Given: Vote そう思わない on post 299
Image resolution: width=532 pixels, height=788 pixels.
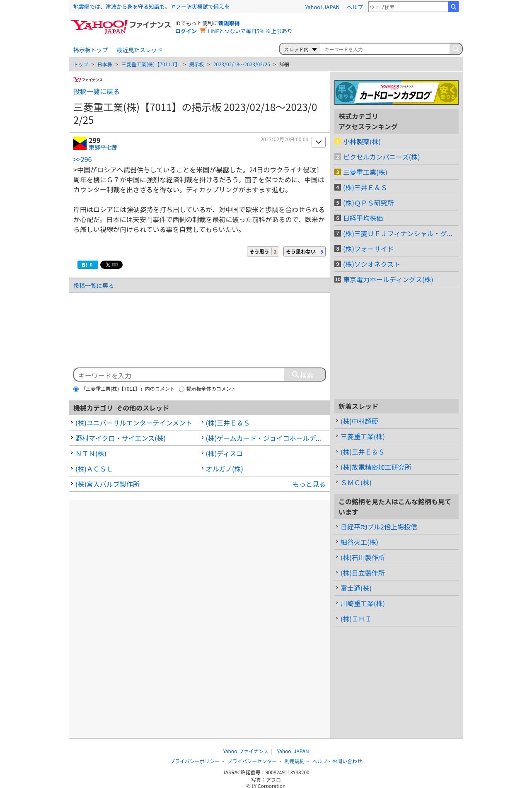Looking at the screenshot, I should pyautogui.click(x=305, y=251).
